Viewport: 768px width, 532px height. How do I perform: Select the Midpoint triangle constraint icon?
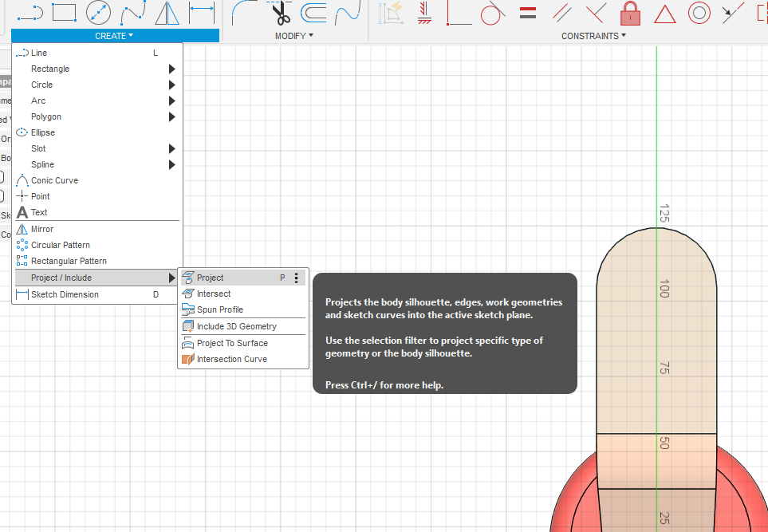[x=665, y=12]
